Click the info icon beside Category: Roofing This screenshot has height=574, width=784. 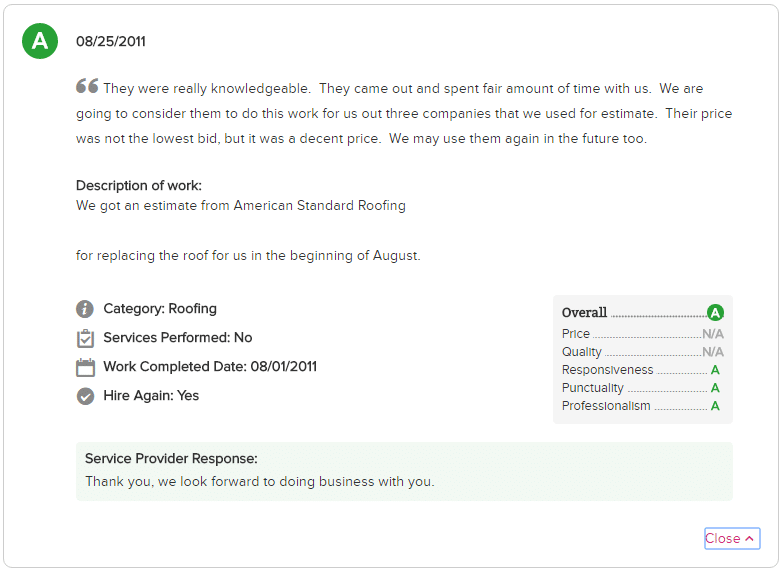click(x=85, y=309)
